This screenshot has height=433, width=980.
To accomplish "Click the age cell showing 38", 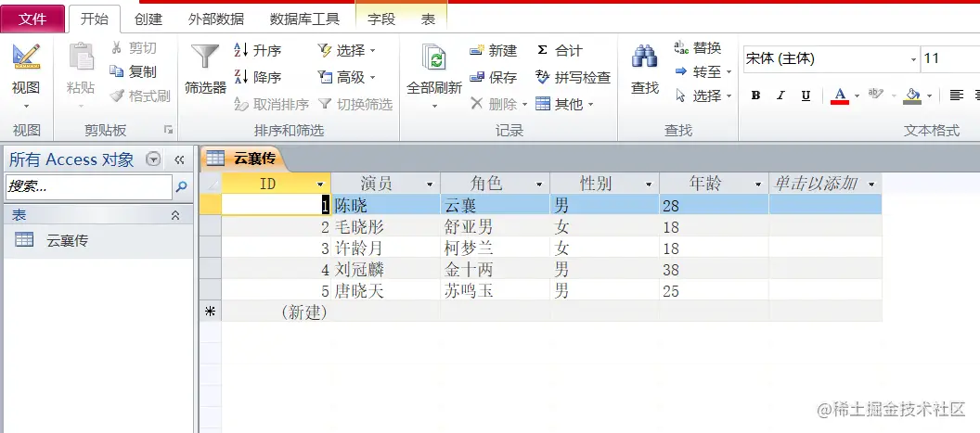I will click(x=714, y=269).
